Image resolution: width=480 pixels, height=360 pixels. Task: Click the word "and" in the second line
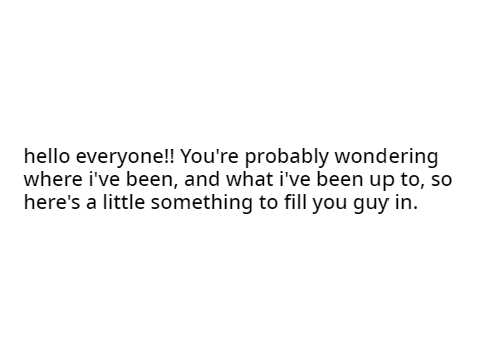[x=202, y=179]
